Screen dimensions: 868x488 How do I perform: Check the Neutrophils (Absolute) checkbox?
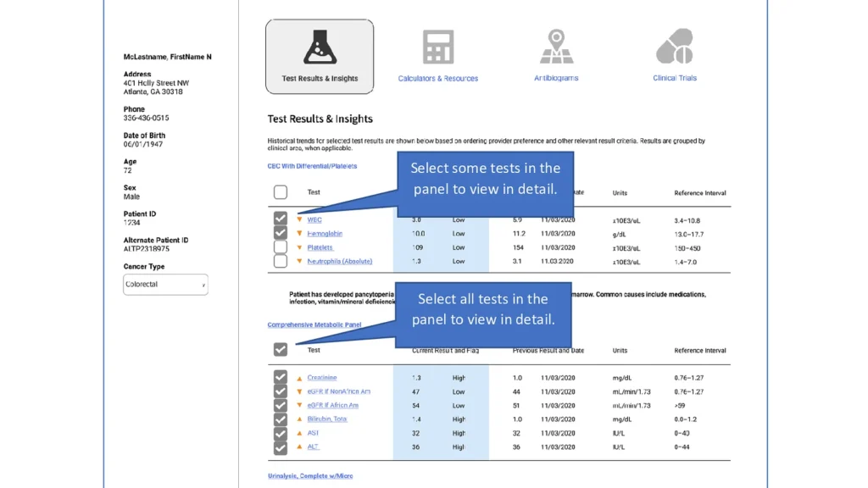click(x=281, y=261)
